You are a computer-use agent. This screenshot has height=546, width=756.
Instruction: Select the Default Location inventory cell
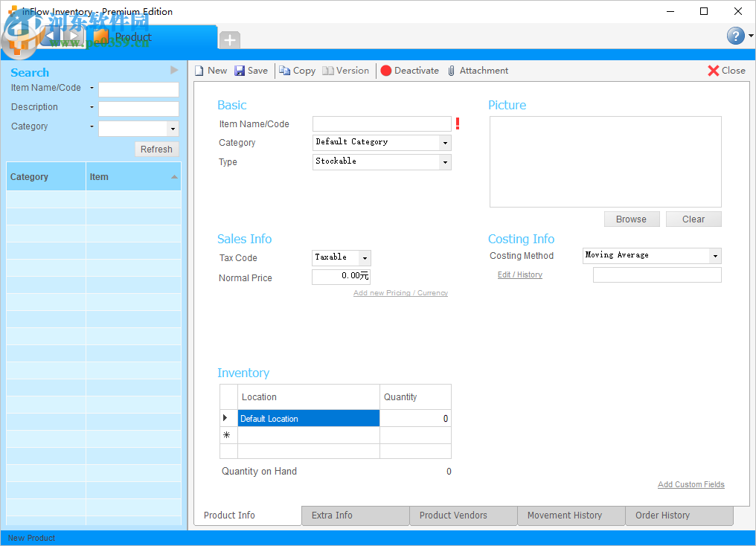click(x=309, y=418)
